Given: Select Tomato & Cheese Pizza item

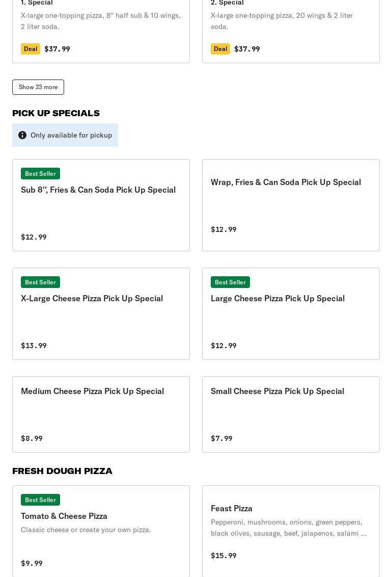Looking at the screenshot, I should (x=101, y=531).
